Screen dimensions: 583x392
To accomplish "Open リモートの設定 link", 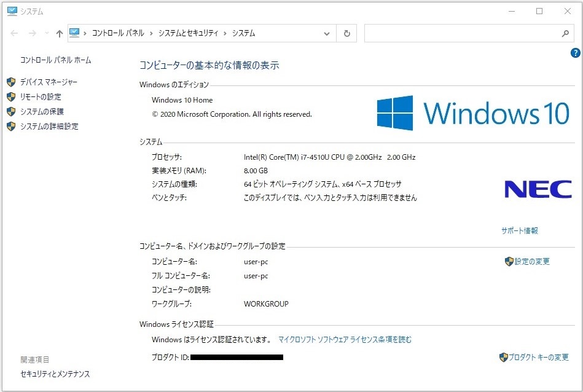I will tap(41, 96).
